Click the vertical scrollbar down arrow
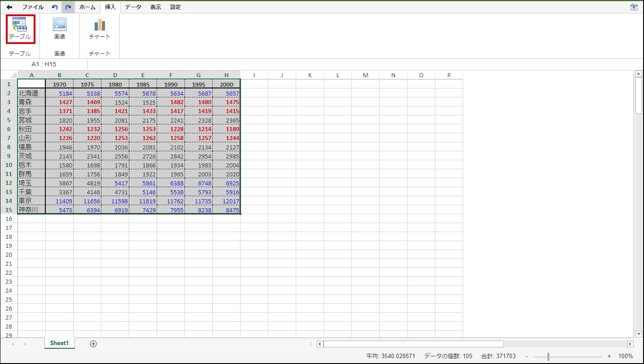644x364 pixels. point(639,334)
